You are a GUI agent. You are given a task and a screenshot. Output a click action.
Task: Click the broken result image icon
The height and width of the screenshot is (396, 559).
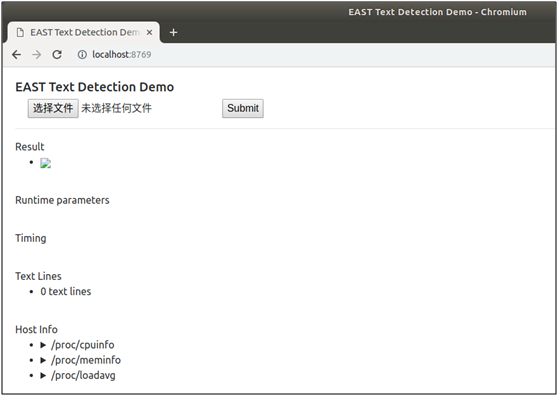(46, 163)
